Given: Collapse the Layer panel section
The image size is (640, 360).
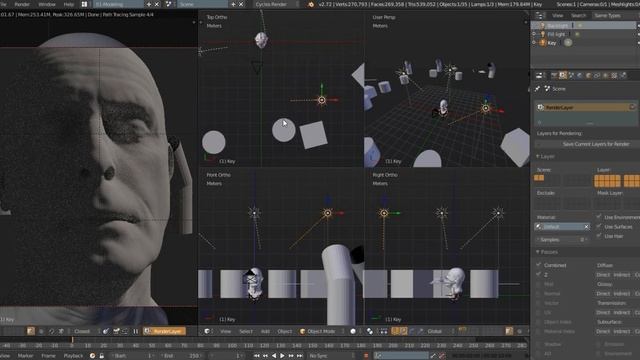Looking at the screenshot, I should coord(545,156).
